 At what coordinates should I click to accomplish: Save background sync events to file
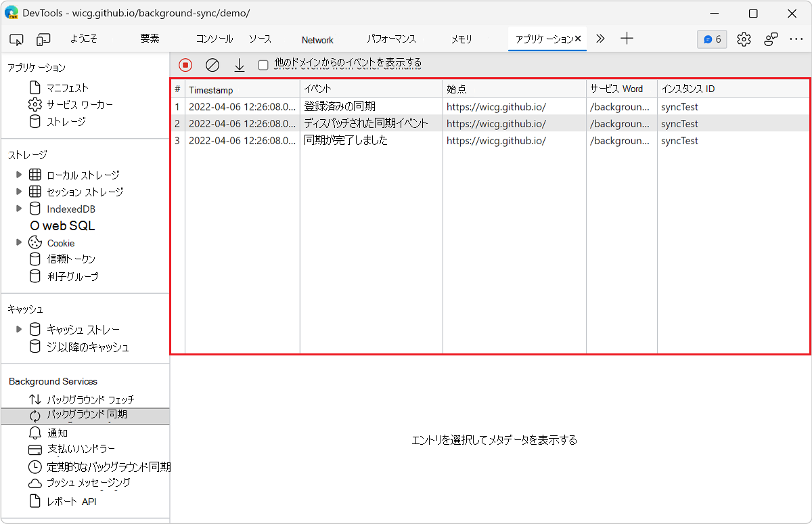click(x=239, y=64)
